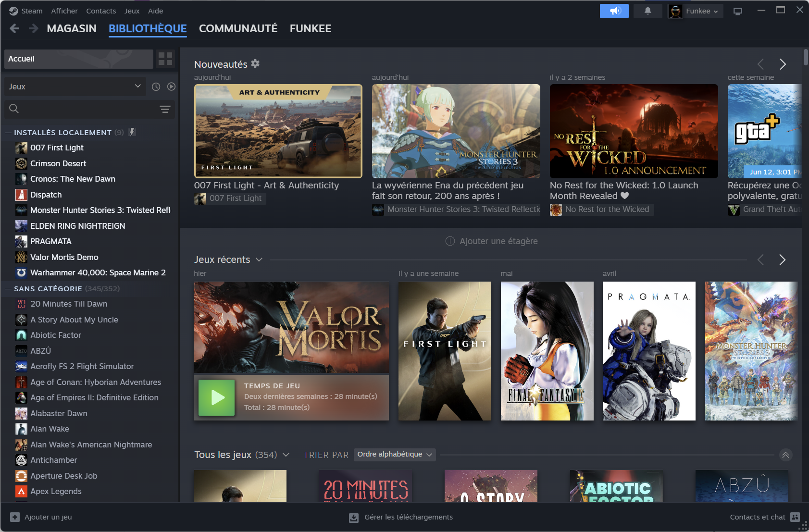Open the Steam menu
The width and height of the screenshot is (809, 532).
click(x=26, y=11)
